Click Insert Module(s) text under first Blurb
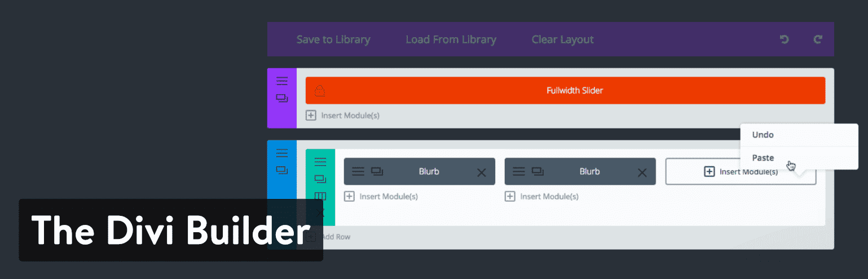Image resolution: width=868 pixels, height=279 pixels. 389,196
